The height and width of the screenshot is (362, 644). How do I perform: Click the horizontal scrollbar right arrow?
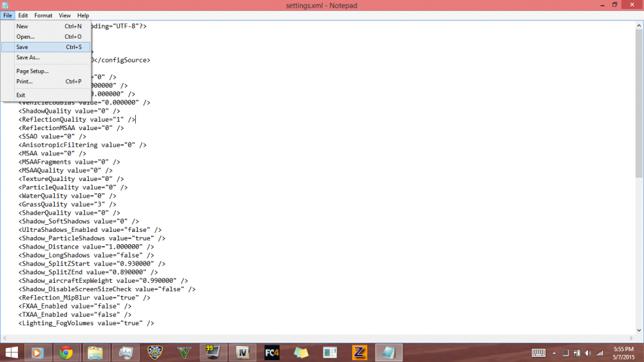(x=631, y=338)
